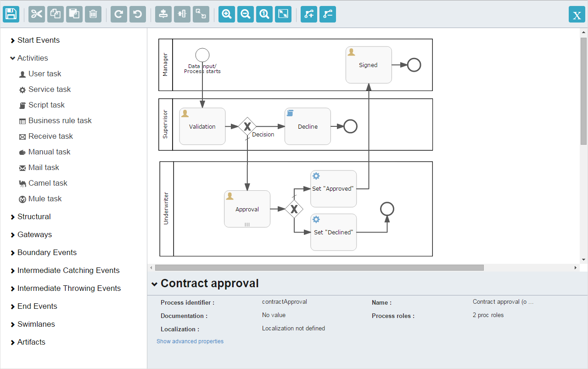This screenshot has width=588, height=369.
Task: Click the Zoom out magnifier icon
Action: pos(246,14)
